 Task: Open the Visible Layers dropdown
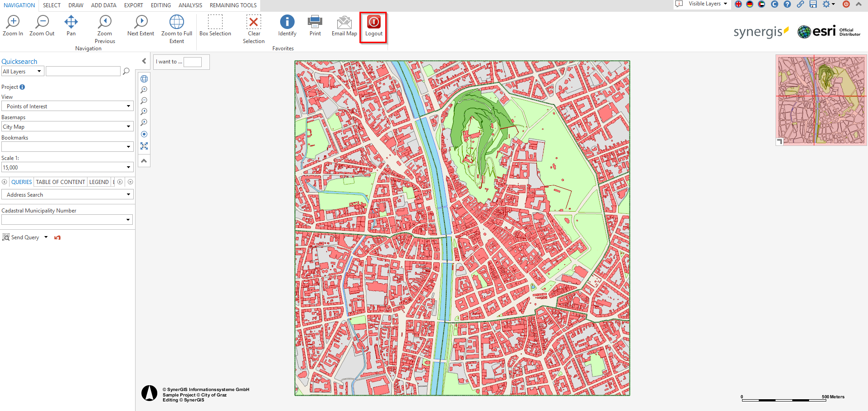[707, 4]
